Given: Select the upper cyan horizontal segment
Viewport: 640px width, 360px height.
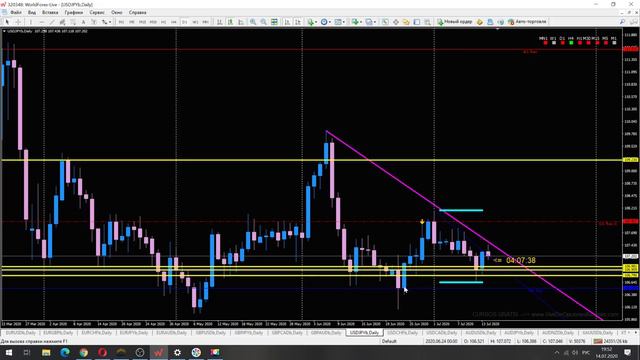Looking at the screenshot, I should (461, 211).
